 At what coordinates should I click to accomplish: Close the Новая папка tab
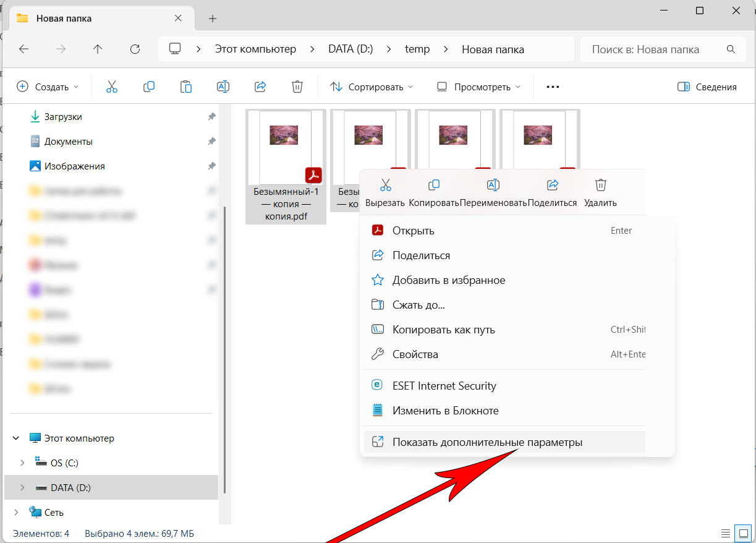coord(178,18)
